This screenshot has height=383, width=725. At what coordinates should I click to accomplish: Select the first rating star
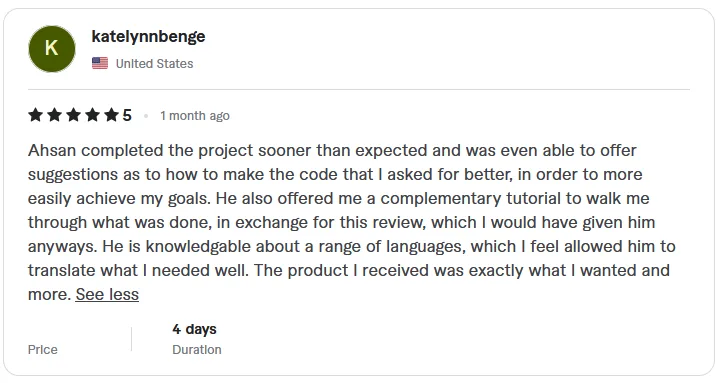[36, 115]
